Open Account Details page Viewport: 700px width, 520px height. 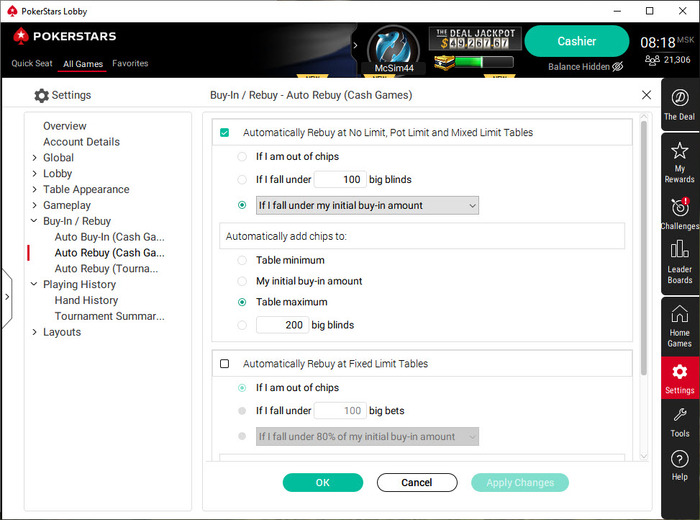(x=81, y=142)
